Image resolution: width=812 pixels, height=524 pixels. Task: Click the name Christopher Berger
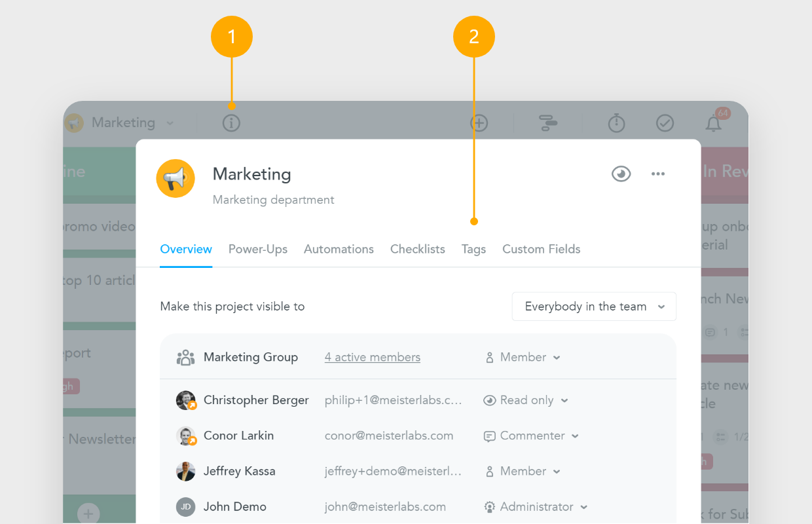pyautogui.click(x=256, y=400)
